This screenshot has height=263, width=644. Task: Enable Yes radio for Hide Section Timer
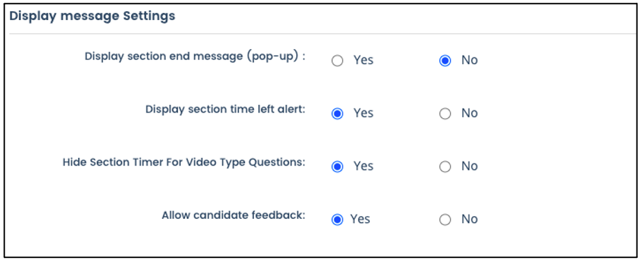[x=338, y=167]
